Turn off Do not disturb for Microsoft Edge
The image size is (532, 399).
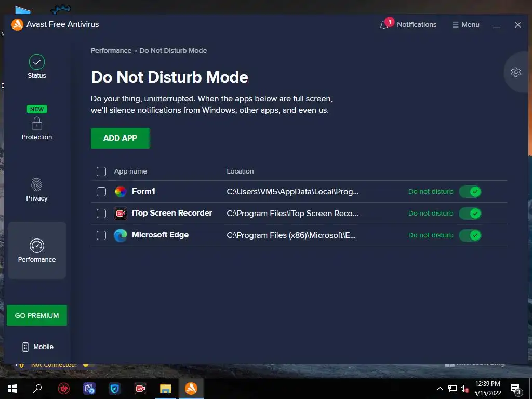(x=470, y=235)
